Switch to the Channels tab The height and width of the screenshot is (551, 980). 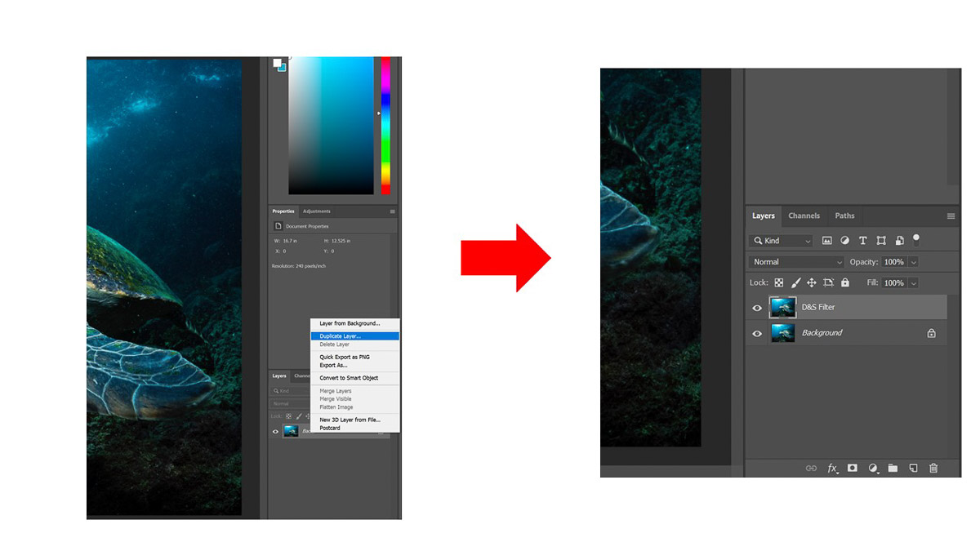point(804,215)
